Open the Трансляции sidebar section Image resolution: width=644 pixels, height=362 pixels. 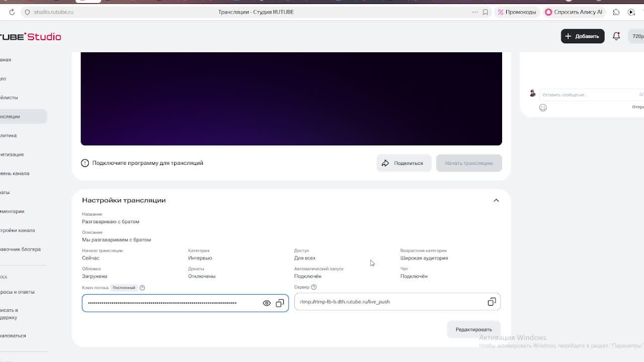(x=23, y=117)
